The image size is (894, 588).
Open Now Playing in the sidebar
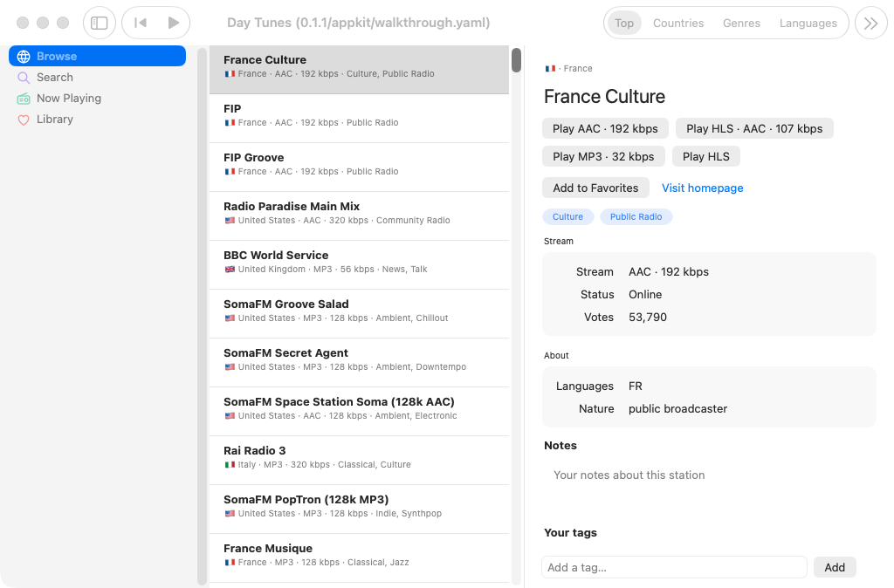click(x=98, y=98)
